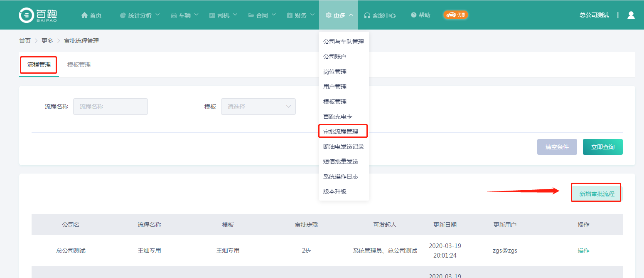The height and width of the screenshot is (278, 644).
Task: Open the user profile avatar icon
Action: tap(631, 15)
